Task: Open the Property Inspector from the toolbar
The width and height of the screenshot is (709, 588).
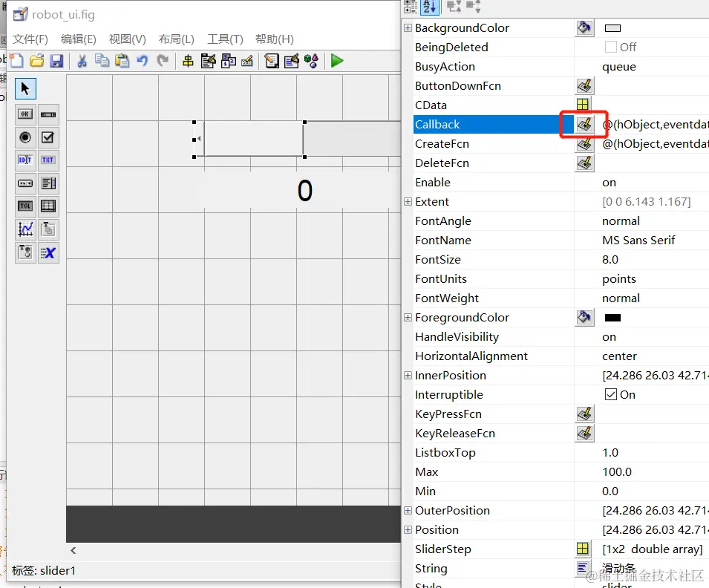Action: coord(292,61)
